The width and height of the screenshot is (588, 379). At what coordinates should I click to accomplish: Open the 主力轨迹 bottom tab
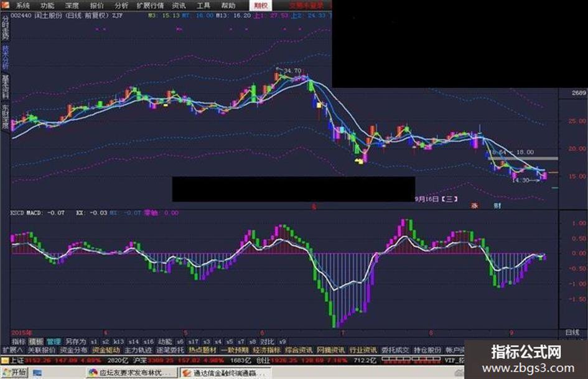pyautogui.click(x=138, y=350)
